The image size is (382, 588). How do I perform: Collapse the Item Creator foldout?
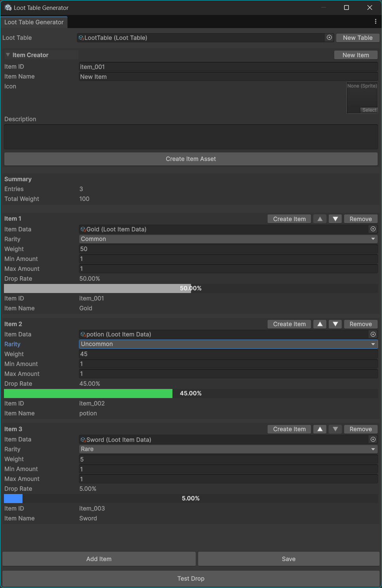[x=8, y=55]
